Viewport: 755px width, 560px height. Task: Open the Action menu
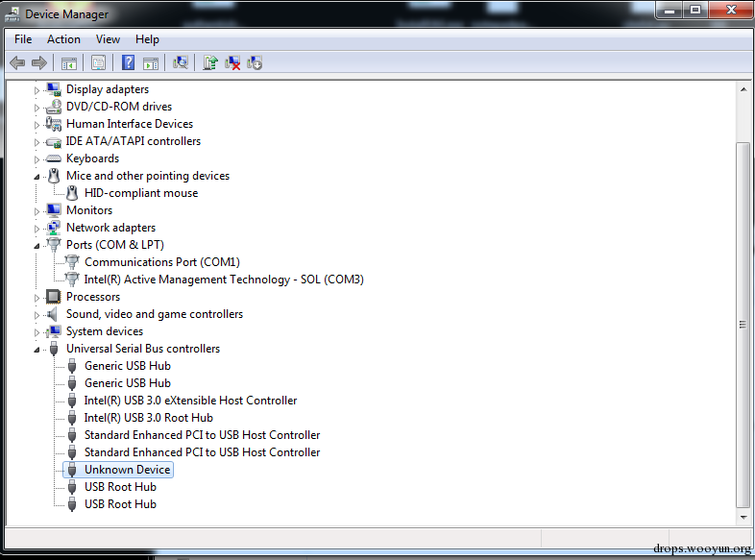click(x=63, y=39)
